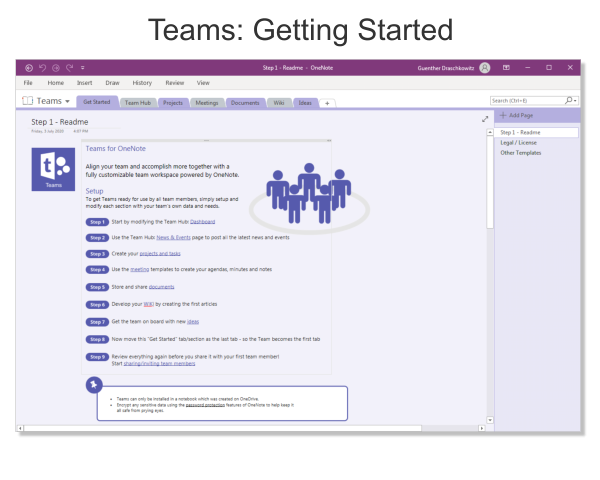Open the search scope dropdown arrow
Image resolution: width=600 pixels, height=480 pixels.
point(575,101)
